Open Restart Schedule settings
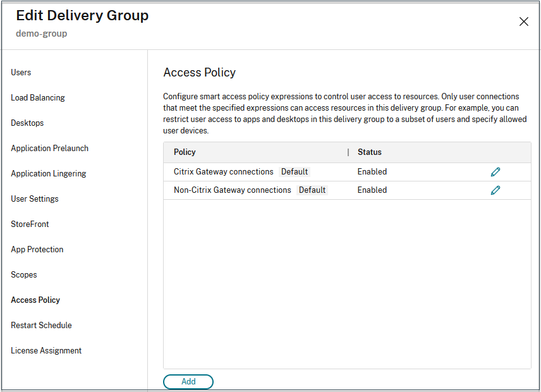Screen dimensions: 541x392 coord(41,326)
